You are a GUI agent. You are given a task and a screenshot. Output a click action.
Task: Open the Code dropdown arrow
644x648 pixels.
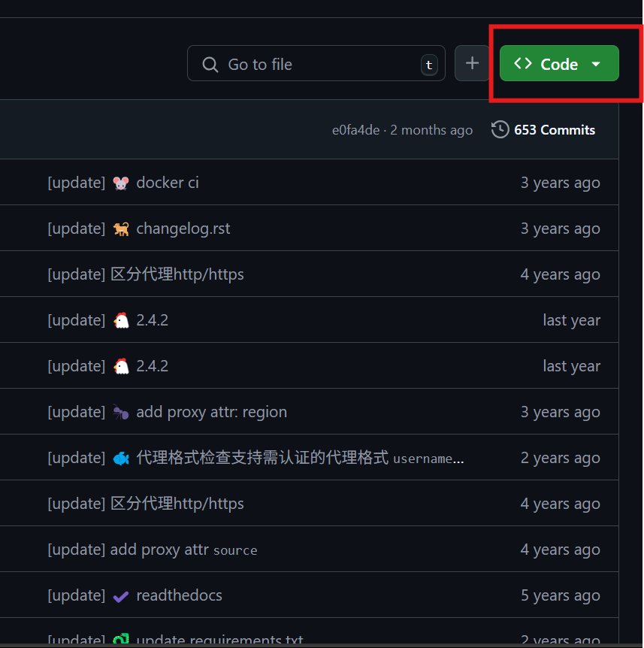pyautogui.click(x=596, y=63)
